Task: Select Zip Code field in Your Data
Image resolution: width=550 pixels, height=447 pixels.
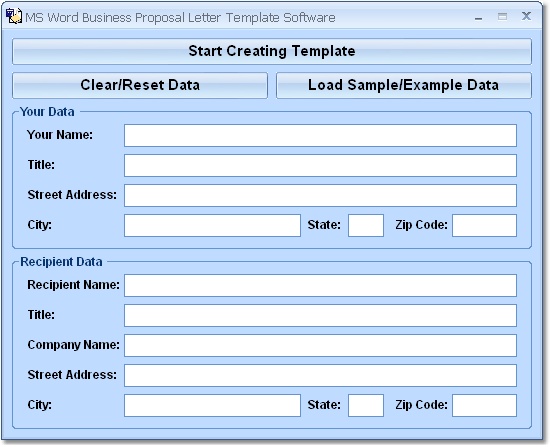Action: coord(484,226)
